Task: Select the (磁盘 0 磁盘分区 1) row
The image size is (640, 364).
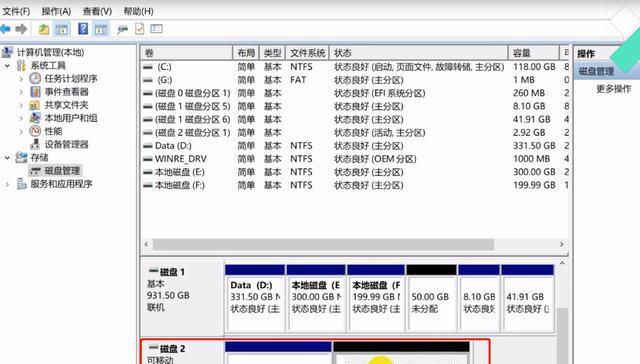Action: (x=354, y=93)
